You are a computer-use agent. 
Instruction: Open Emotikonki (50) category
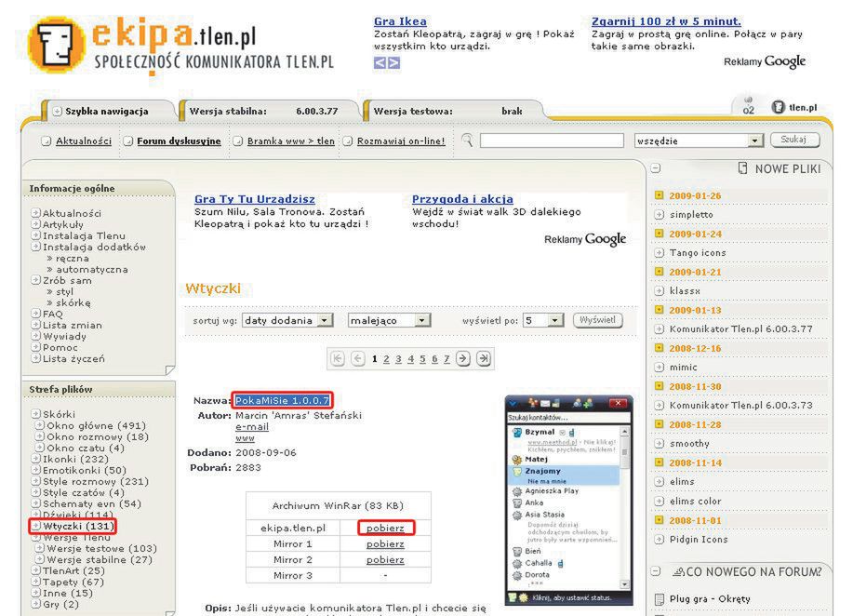(85, 470)
